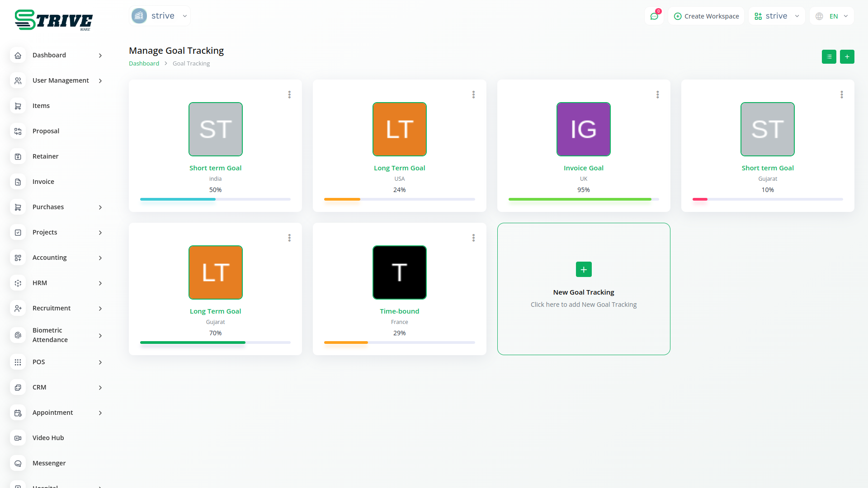Click the Create Workspace button
The height and width of the screenshot is (488, 868).
[706, 16]
